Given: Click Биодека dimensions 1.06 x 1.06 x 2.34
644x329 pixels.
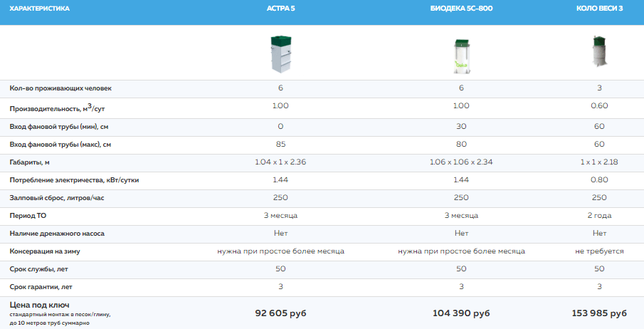Looking at the screenshot, I should pos(461,162).
